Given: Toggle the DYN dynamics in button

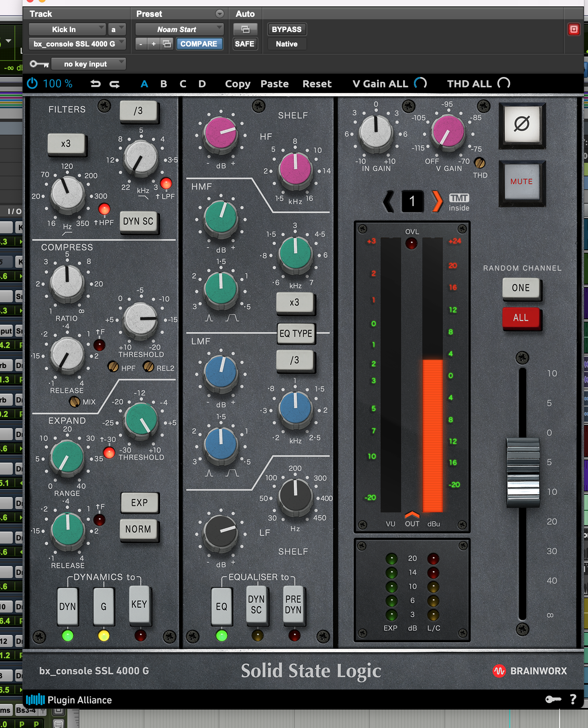Looking at the screenshot, I should 67,606.
